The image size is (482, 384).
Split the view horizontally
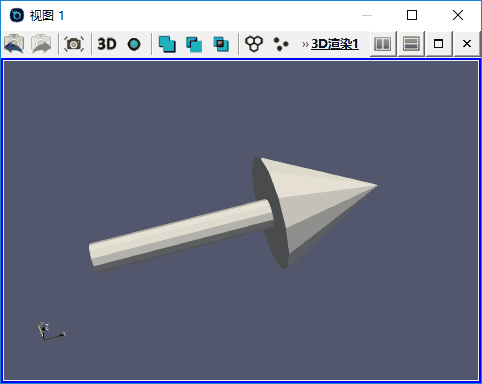[x=383, y=44]
